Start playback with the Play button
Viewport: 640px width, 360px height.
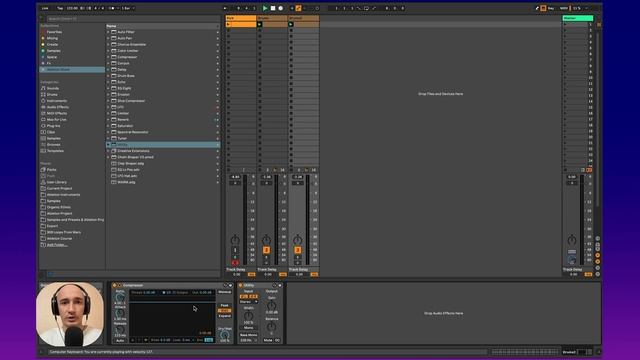pos(265,8)
